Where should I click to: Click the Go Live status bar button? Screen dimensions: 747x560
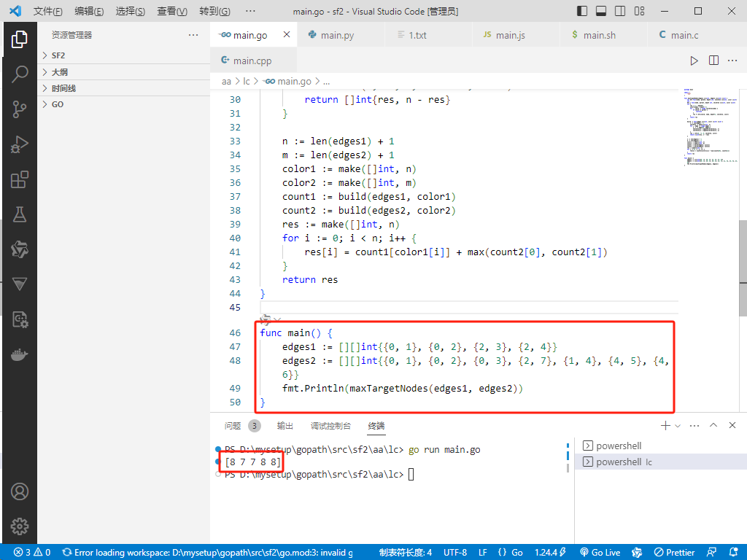pyautogui.click(x=600, y=553)
